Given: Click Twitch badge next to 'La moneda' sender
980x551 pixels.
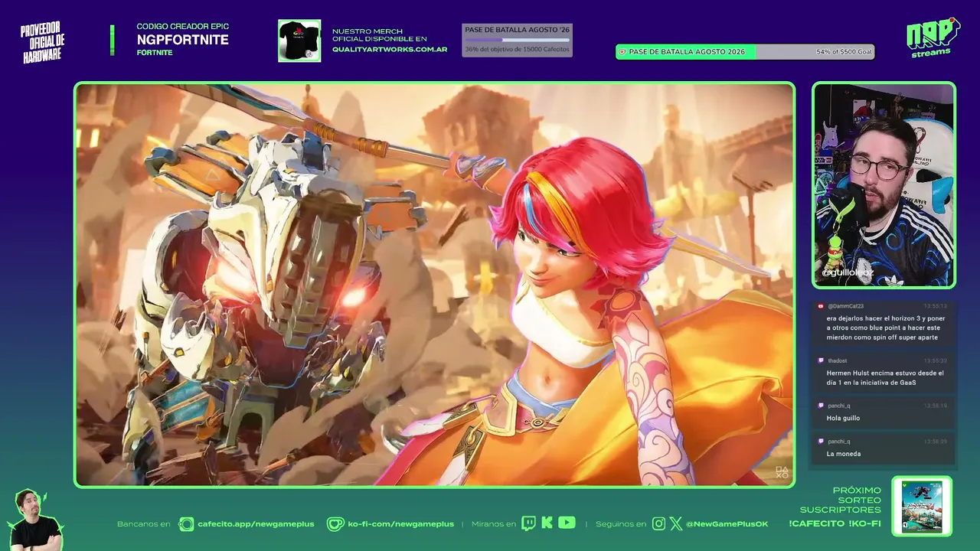Looking at the screenshot, I should pos(821,442).
